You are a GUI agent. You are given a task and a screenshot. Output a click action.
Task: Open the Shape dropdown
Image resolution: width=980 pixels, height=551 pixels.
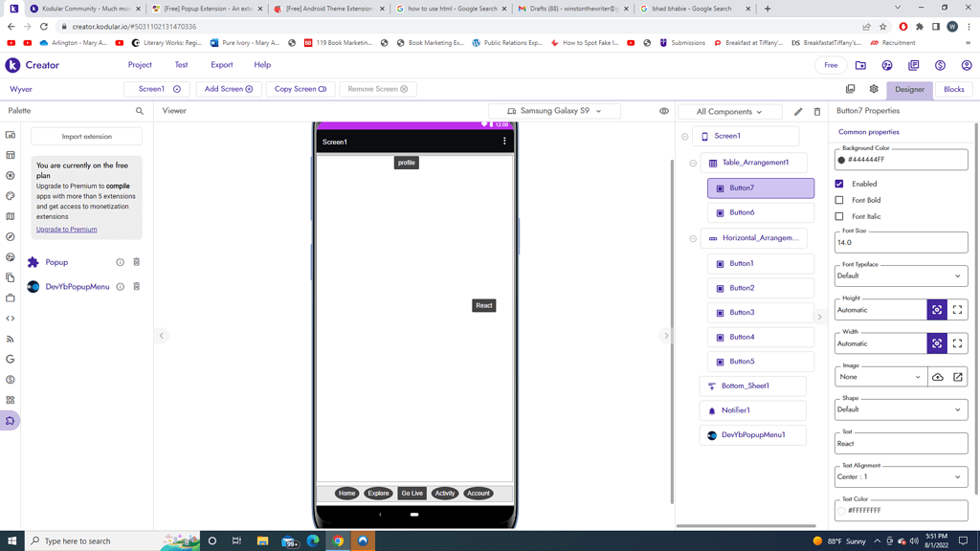point(901,409)
